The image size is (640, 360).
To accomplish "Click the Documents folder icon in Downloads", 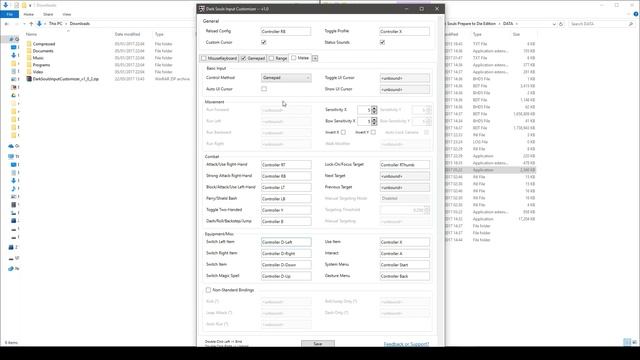I will click(x=29, y=51).
